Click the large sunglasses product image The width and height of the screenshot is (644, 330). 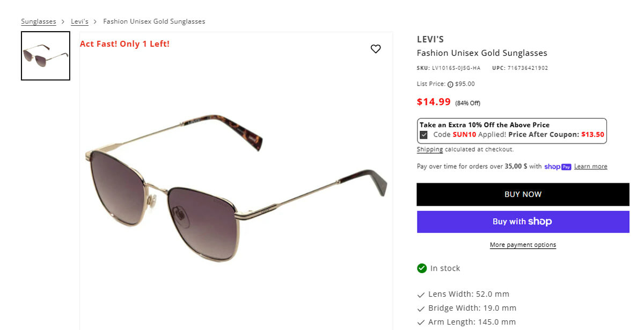236,183
